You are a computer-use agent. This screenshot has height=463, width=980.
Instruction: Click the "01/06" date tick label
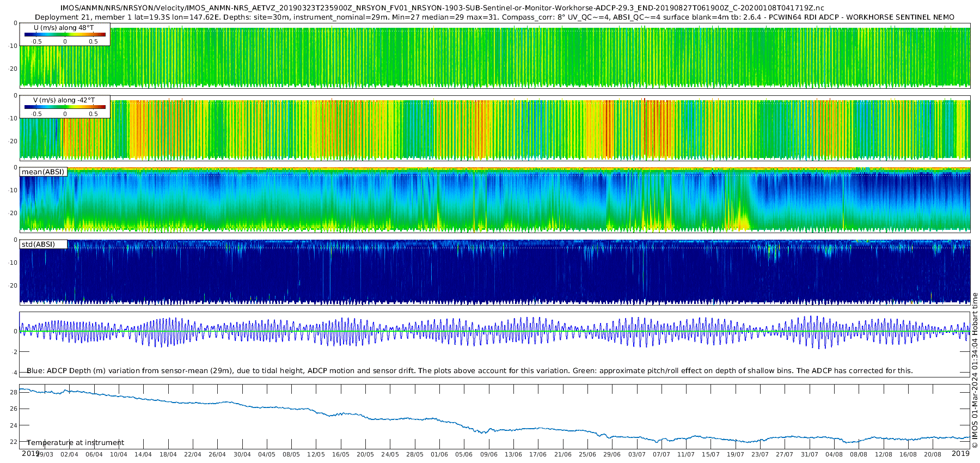(x=439, y=454)
